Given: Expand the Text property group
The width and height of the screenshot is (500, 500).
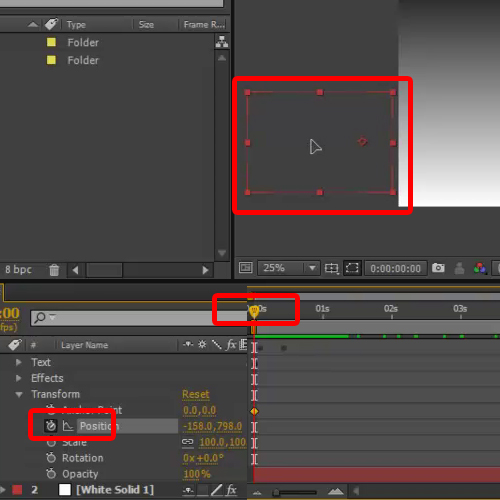Looking at the screenshot, I should (x=19, y=362).
